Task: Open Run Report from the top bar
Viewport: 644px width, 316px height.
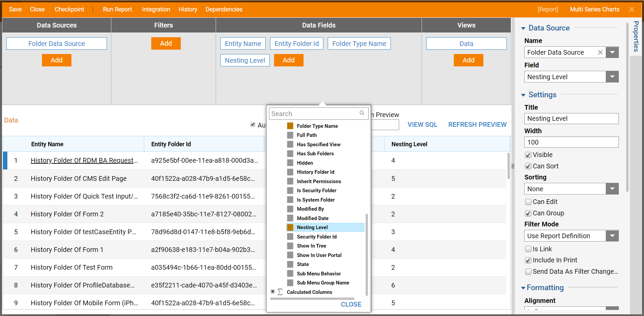Action: coord(117,9)
